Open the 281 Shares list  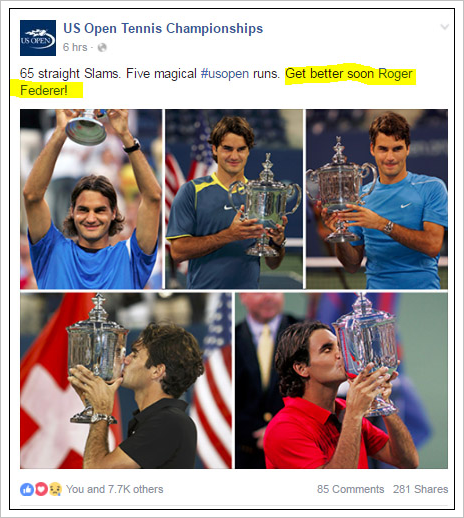(420, 489)
